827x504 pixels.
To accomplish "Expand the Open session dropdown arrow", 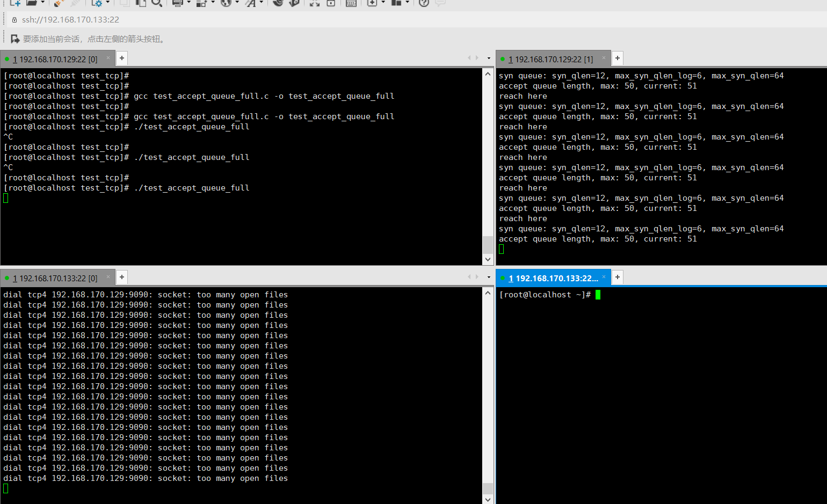I will click(43, 3).
